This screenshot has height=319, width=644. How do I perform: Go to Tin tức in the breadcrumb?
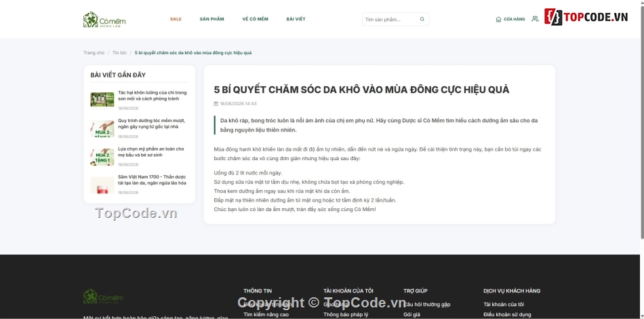pyautogui.click(x=119, y=53)
